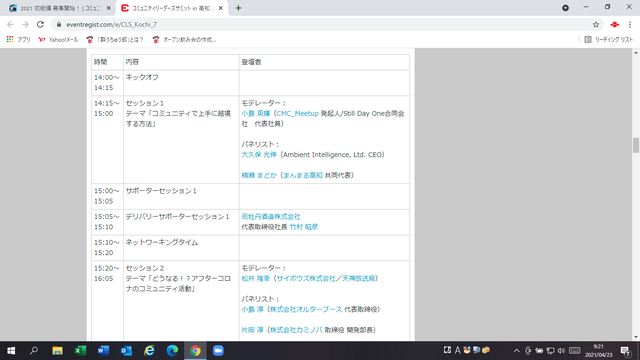The height and width of the screenshot is (360, 640).
Task: Open the network icon in system tray
Action: tap(550, 351)
